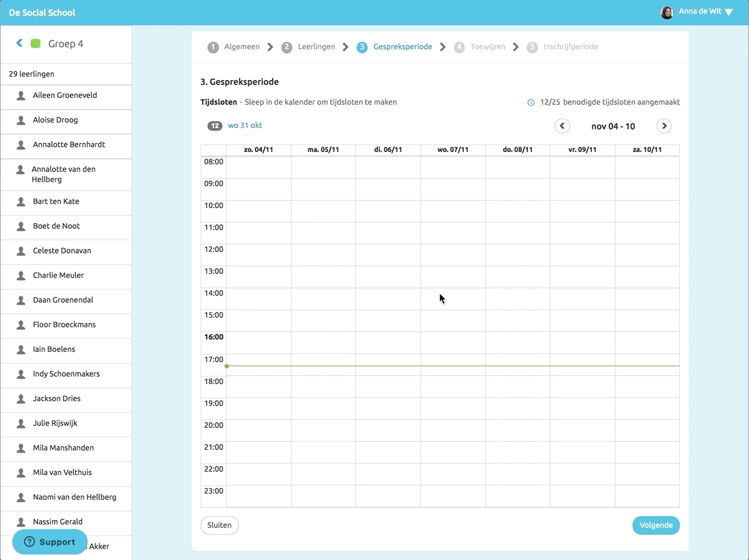Image resolution: width=749 pixels, height=560 pixels.
Task: Open the Support help widget
Action: [x=49, y=542]
